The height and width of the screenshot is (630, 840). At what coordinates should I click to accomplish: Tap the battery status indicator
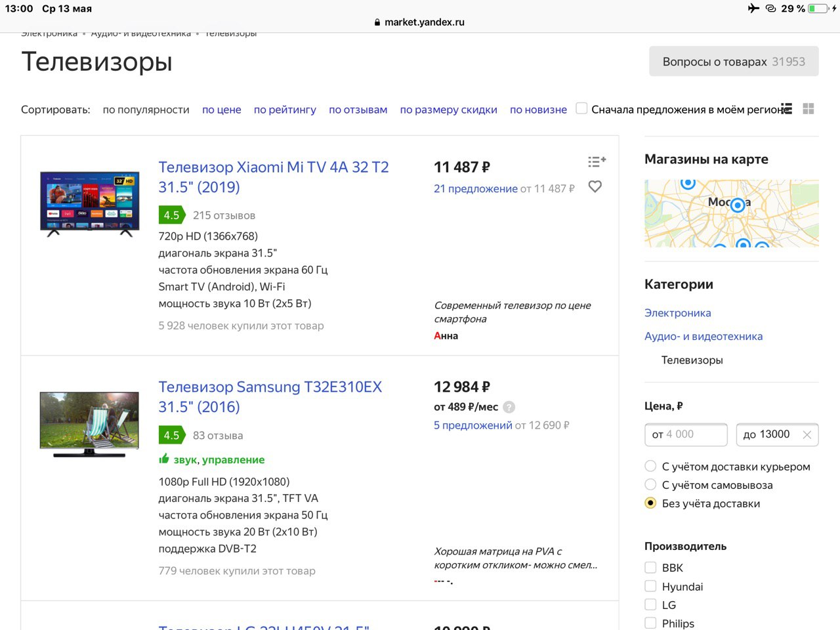pos(818,9)
